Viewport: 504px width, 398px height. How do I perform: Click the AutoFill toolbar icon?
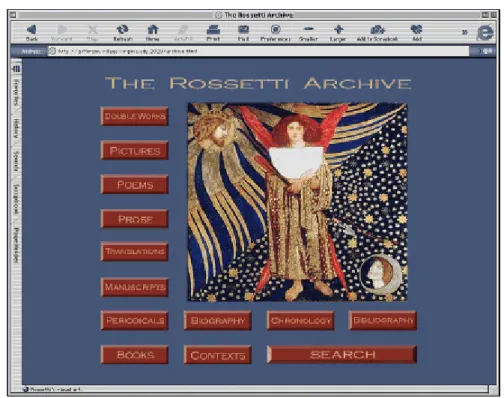point(183,30)
